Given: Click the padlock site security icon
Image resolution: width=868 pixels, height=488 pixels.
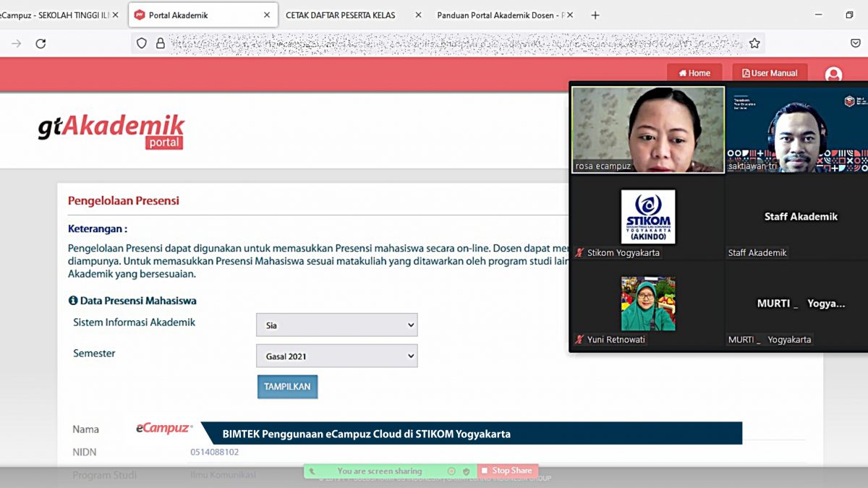Looking at the screenshot, I should click(160, 43).
